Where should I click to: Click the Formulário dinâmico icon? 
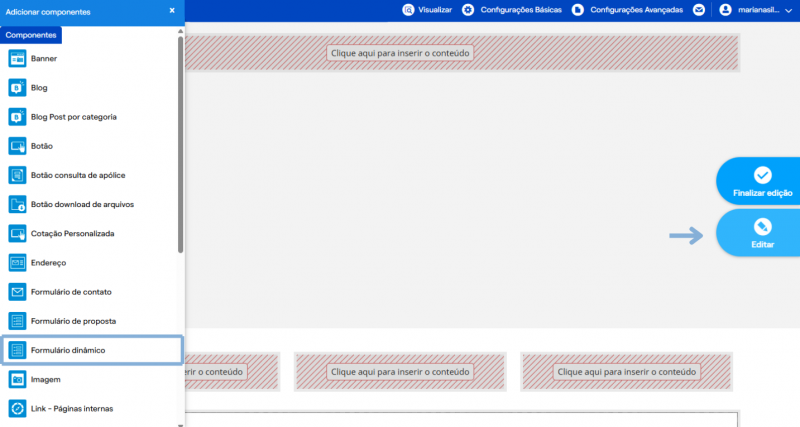(x=17, y=350)
